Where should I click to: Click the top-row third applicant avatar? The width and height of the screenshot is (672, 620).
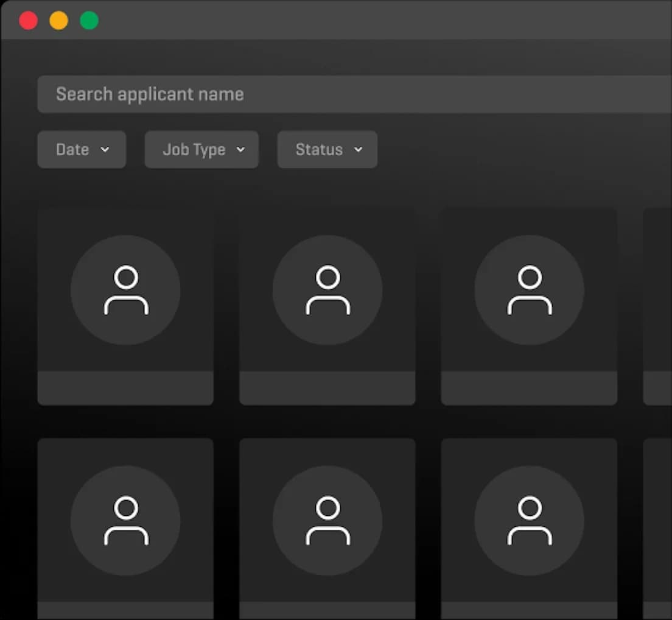(x=530, y=290)
